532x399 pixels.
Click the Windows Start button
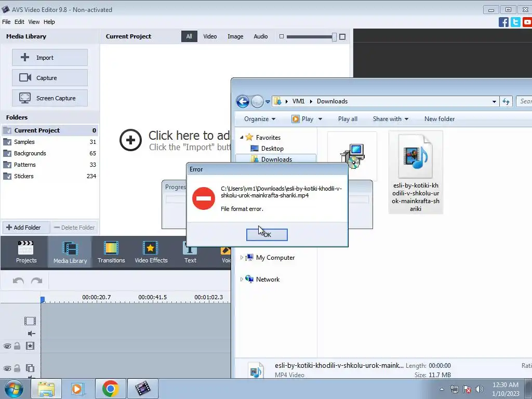pyautogui.click(x=14, y=389)
